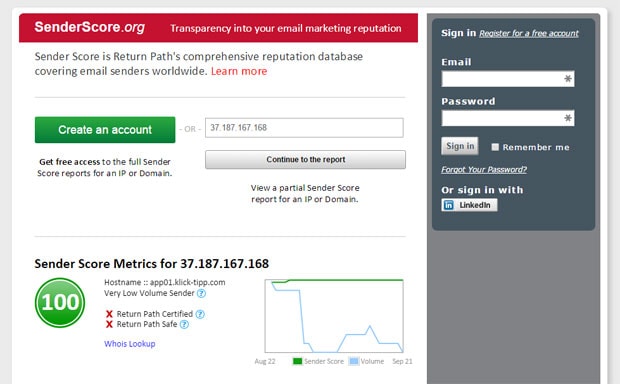Click the blue Volume legend swatch
This screenshot has height=384, width=620.
tap(354, 361)
